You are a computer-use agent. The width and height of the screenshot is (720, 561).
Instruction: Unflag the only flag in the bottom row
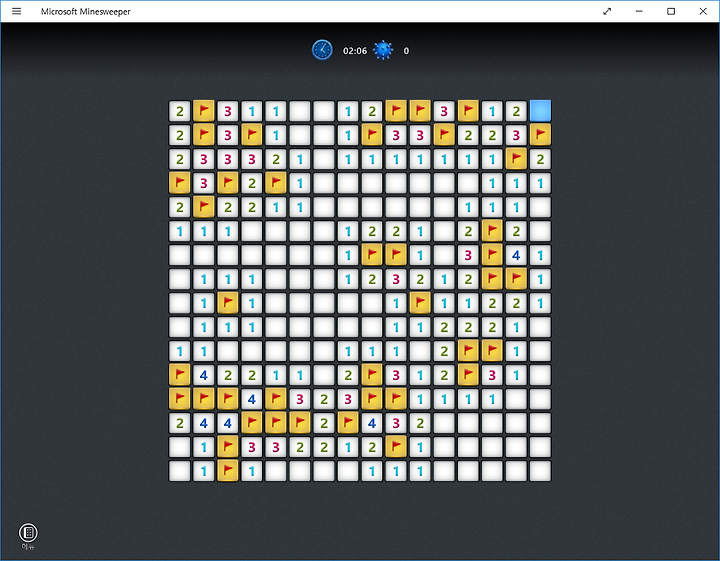[227, 471]
